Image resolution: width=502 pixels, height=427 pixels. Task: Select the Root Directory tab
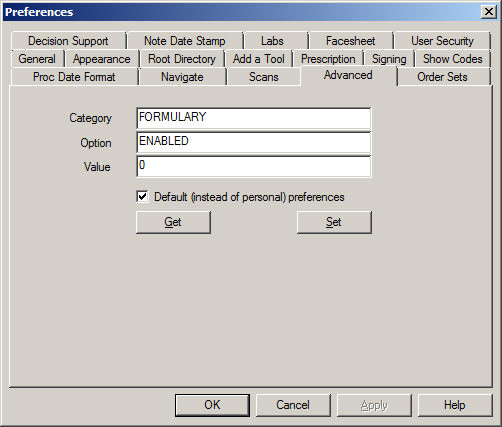[x=182, y=59]
